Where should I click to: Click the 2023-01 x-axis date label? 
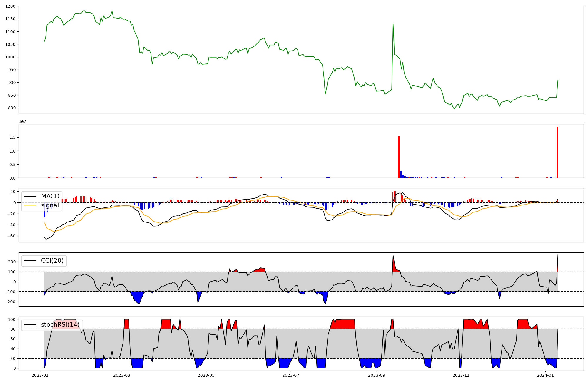coord(40,375)
